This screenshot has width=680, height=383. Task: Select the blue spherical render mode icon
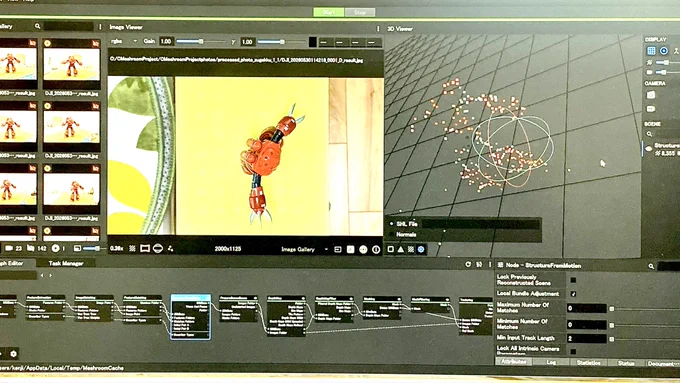point(421,249)
